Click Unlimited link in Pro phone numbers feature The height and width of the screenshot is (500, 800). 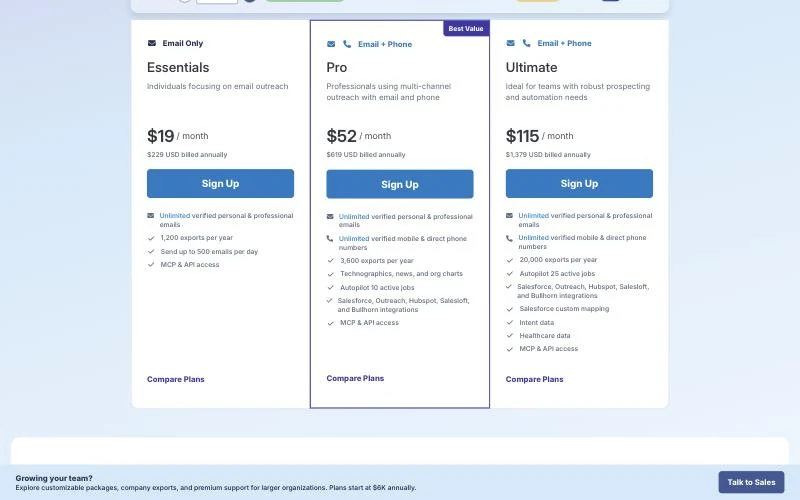pyautogui.click(x=354, y=238)
